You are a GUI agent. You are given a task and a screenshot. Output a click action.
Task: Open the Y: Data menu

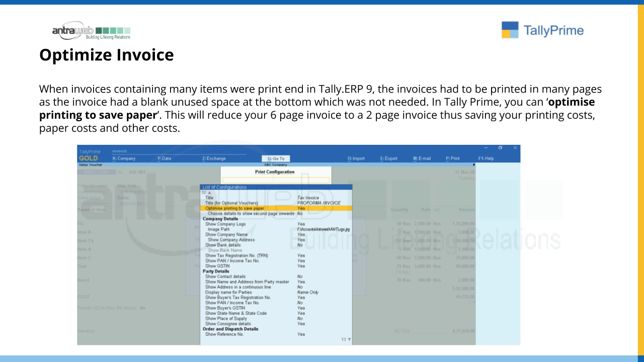164,158
